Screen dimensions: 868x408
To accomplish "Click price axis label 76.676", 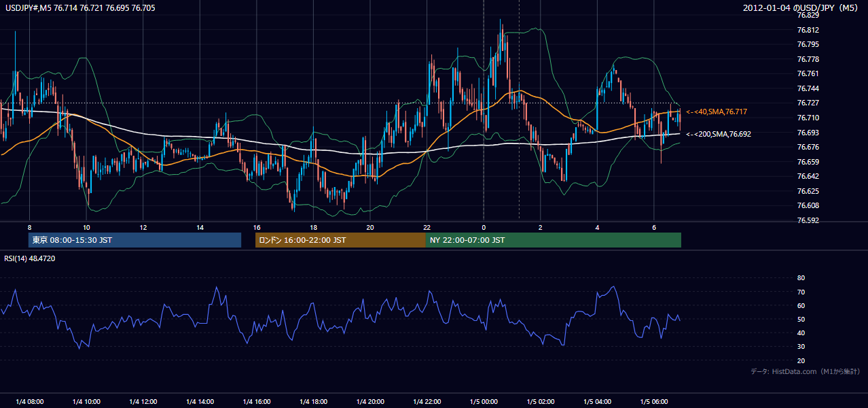I will tap(809, 147).
